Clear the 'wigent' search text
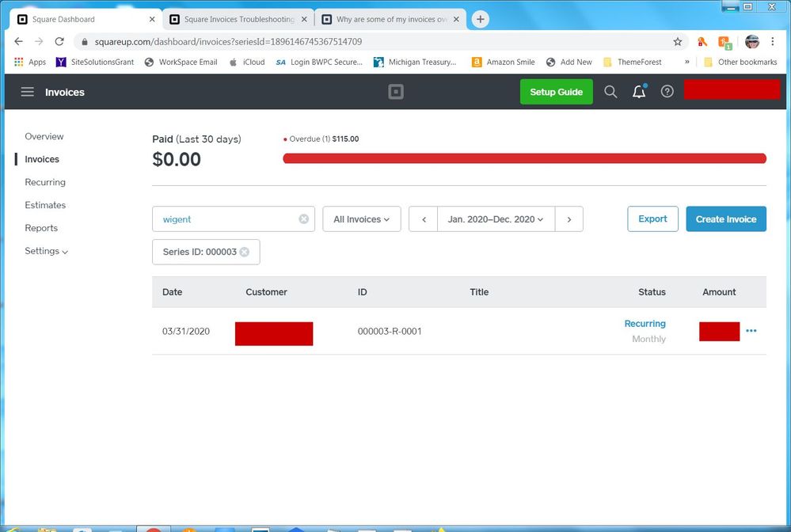The width and height of the screenshot is (791, 532). (x=304, y=219)
